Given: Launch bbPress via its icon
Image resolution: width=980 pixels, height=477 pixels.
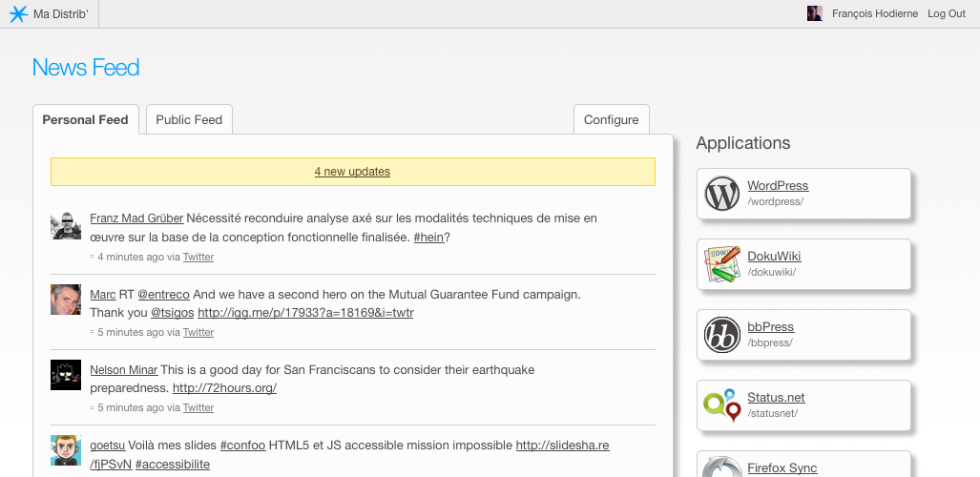Looking at the screenshot, I should (x=722, y=335).
